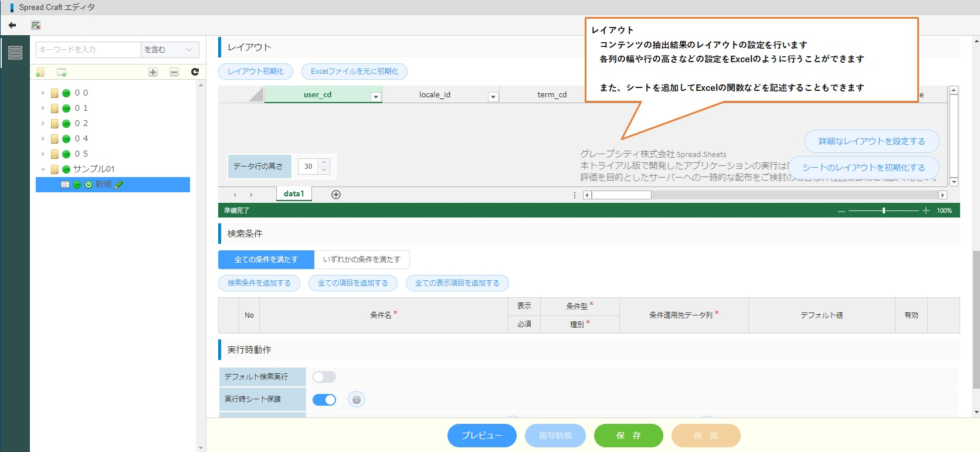Collapse all tree nodes with minus icon
This screenshot has height=452, width=980.
(174, 72)
